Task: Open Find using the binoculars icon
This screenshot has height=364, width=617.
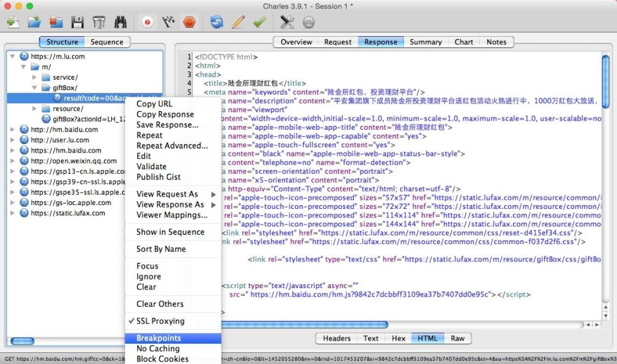Action: click(x=120, y=22)
